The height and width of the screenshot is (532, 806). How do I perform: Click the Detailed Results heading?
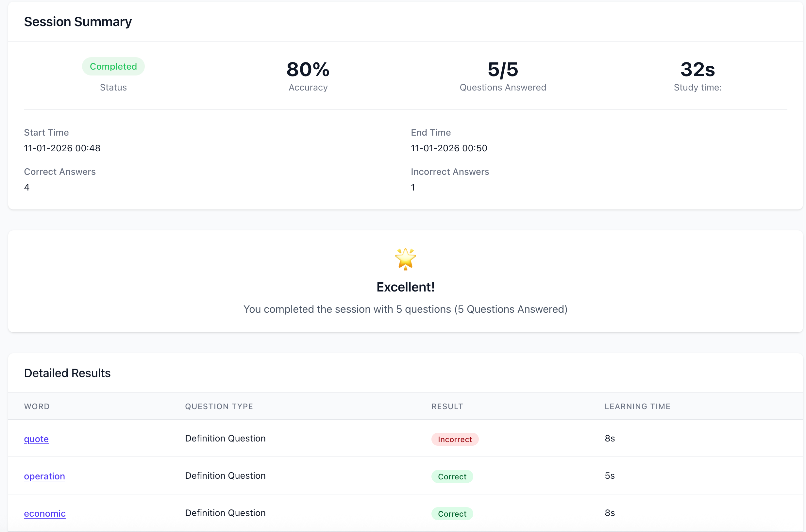[67, 373]
